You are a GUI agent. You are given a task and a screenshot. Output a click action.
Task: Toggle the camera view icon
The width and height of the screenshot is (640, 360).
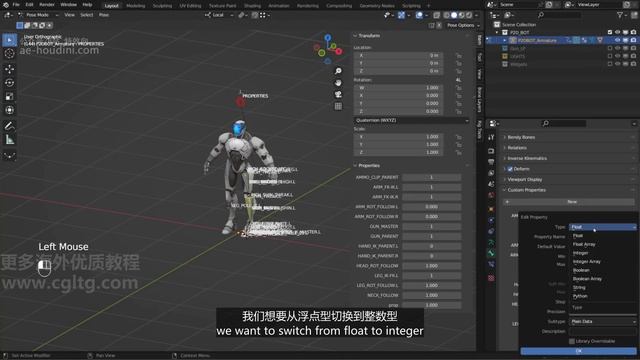click(x=338, y=95)
